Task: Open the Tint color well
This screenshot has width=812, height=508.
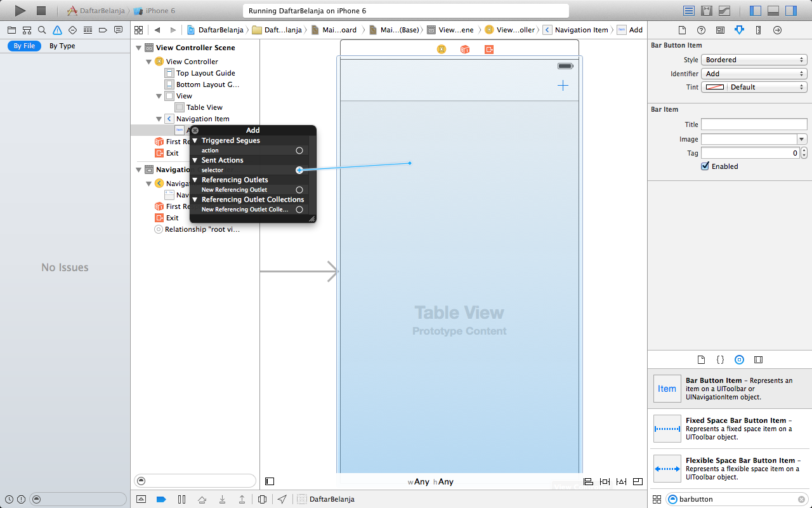Action: (715, 87)
